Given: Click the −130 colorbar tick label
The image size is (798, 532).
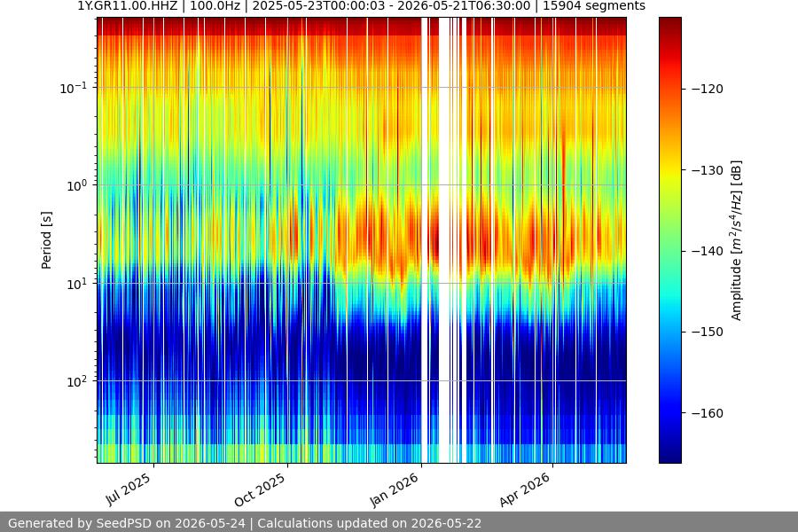Looking at the screenshot, I should tap(707, 170).
